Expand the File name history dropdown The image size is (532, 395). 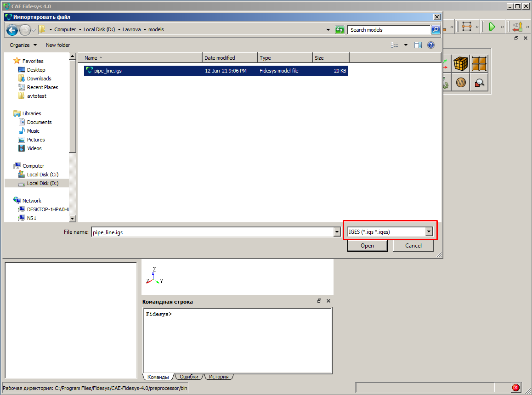(x=337, y=232)
